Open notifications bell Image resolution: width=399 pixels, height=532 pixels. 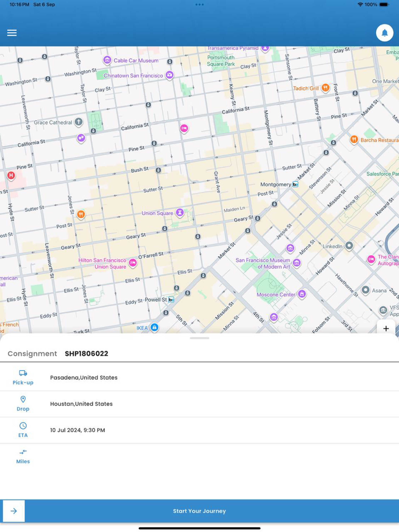coord(385,33)
